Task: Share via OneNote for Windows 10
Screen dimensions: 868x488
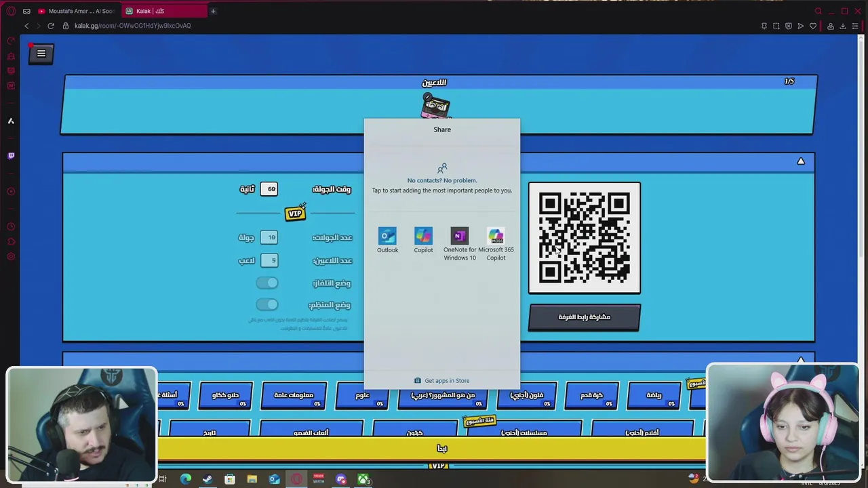Action: point(460,244)
